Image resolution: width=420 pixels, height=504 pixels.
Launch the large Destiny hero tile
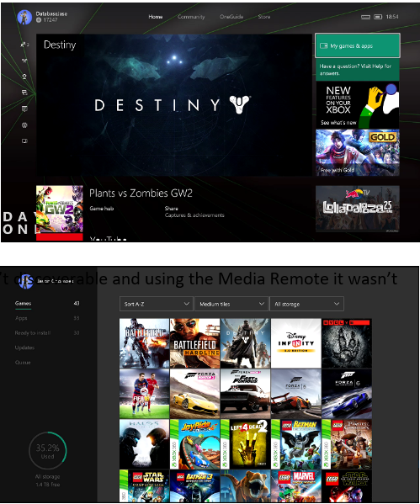click(x=174, y=105)
